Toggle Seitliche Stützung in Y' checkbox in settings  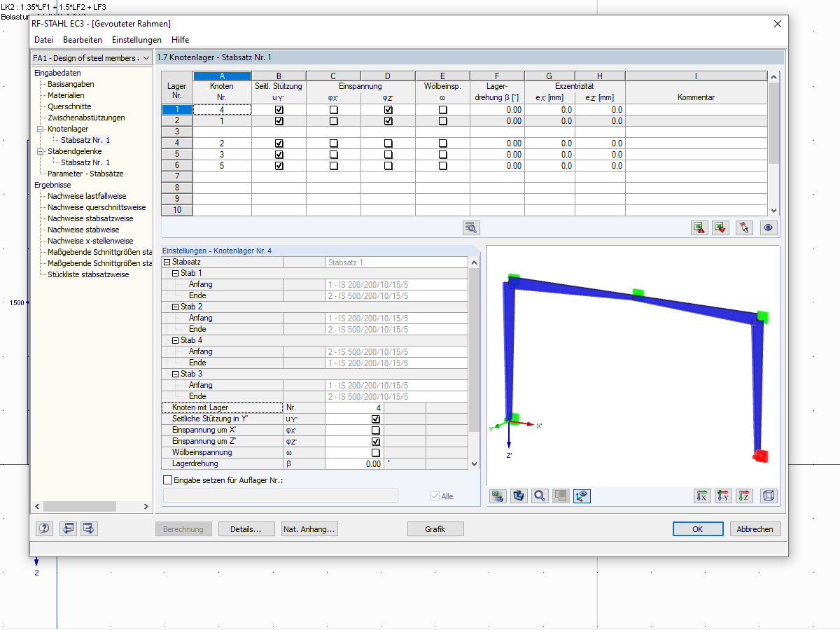point(376,419)
